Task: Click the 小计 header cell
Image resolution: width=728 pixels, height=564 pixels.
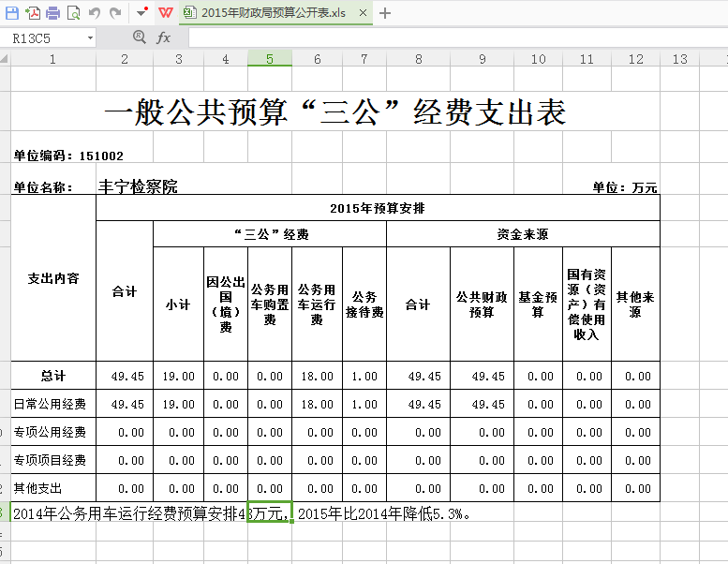Action: (x=178, y=304)
